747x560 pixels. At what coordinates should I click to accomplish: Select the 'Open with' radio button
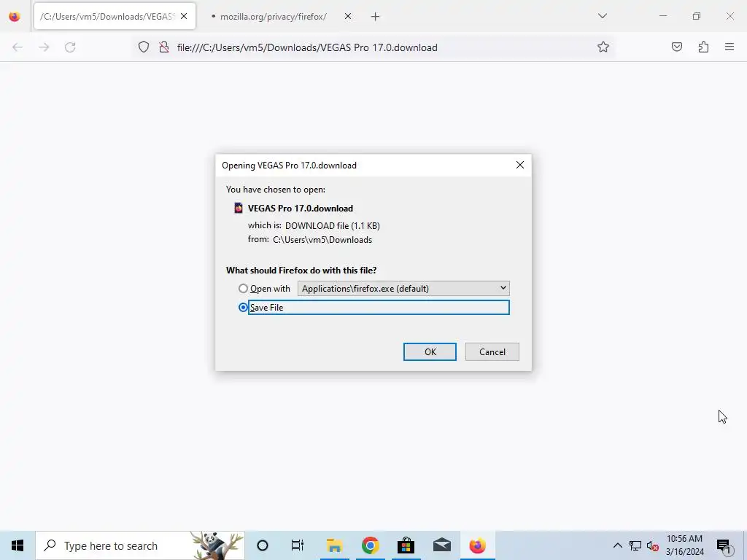(x=243, y=289)
